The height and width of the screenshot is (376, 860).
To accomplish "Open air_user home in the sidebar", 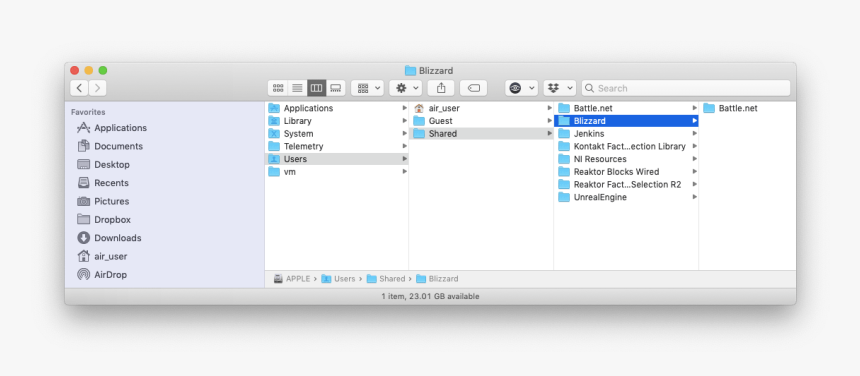I will (x=102, y=257).
